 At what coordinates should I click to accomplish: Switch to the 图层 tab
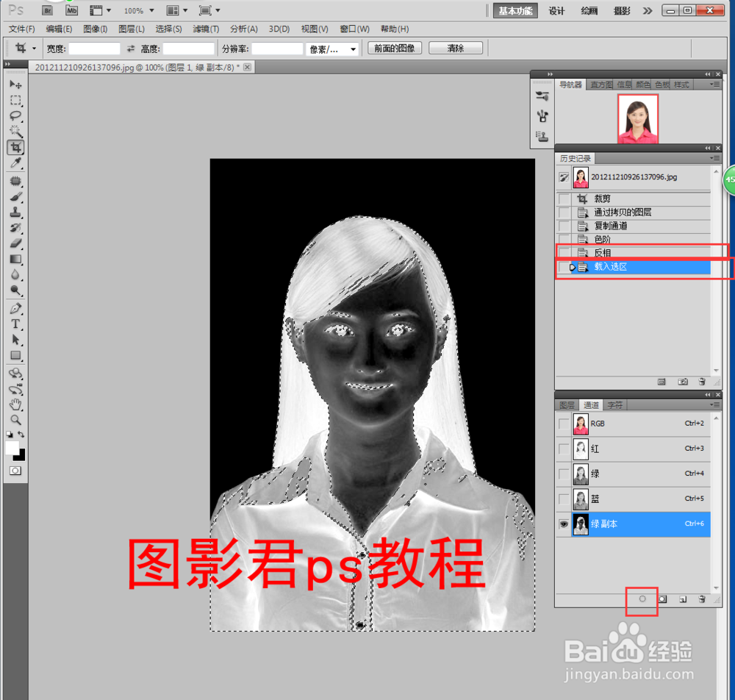point(566,404)
